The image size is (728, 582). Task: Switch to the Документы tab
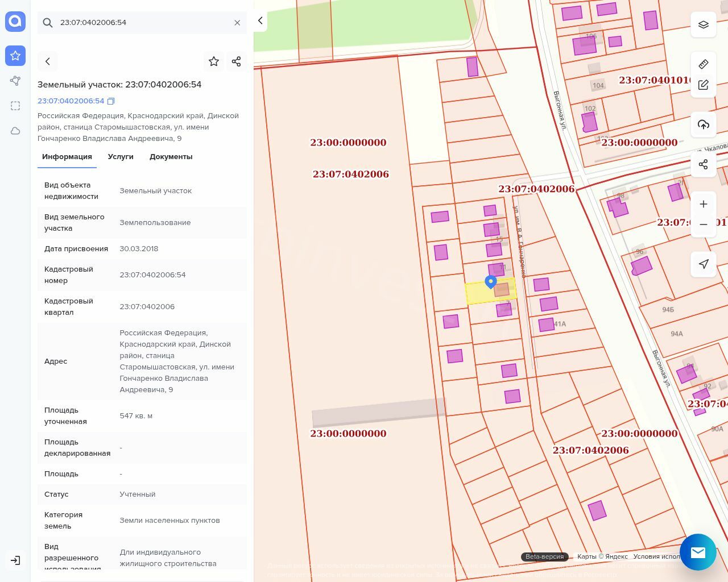(171, 157)
